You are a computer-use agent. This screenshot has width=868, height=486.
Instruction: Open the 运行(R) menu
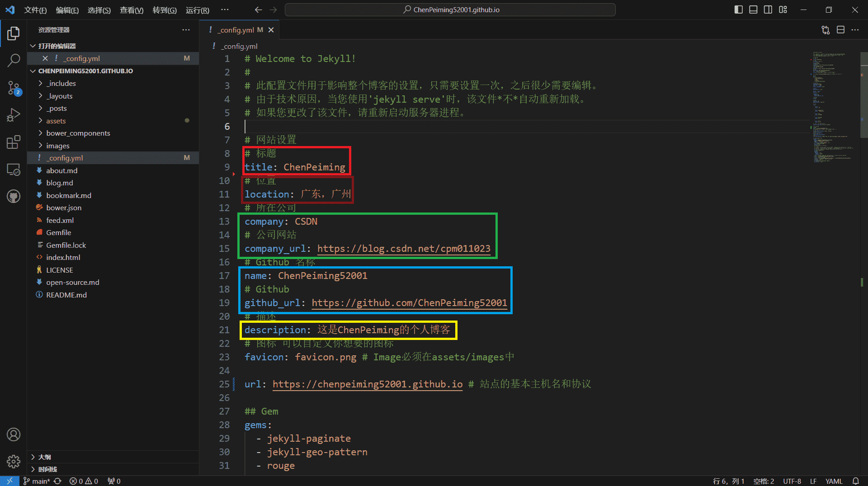point(197,10)
